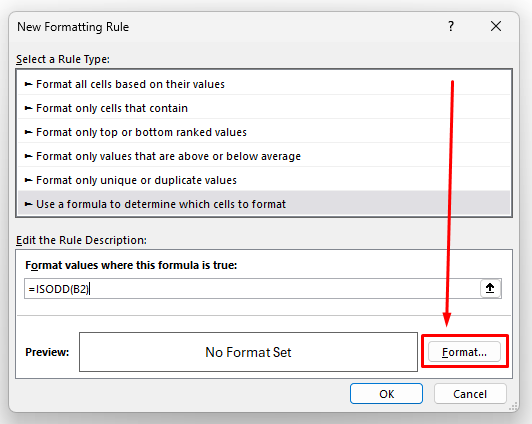Viewport: 532px width, 424px height.
Task: Click arrow bullet beside 'Use a formula'
Action: point(28,204)
